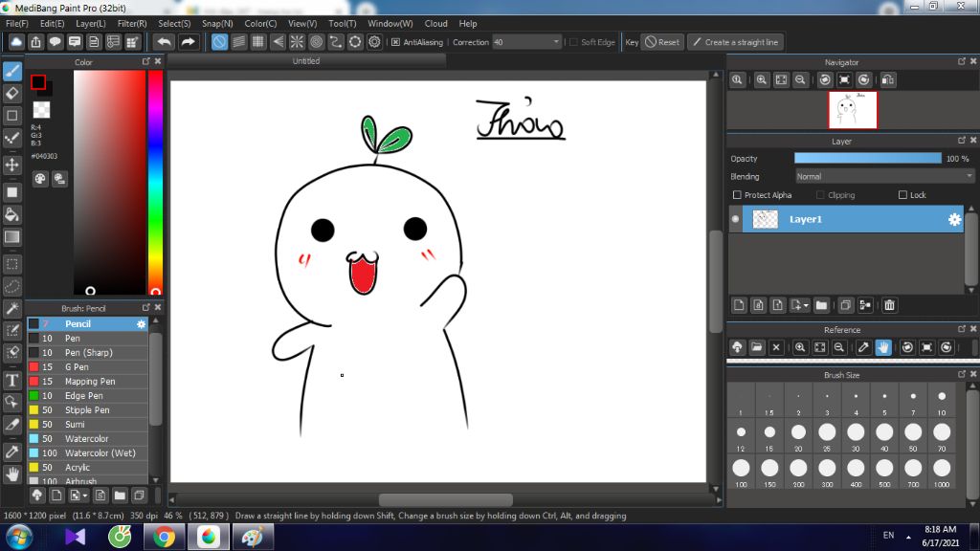Image resolution: width=980 pixels, height=551 pixels.
Task: Select the Lasso tool
Action: pyautogui.click(x=11, y=286)
